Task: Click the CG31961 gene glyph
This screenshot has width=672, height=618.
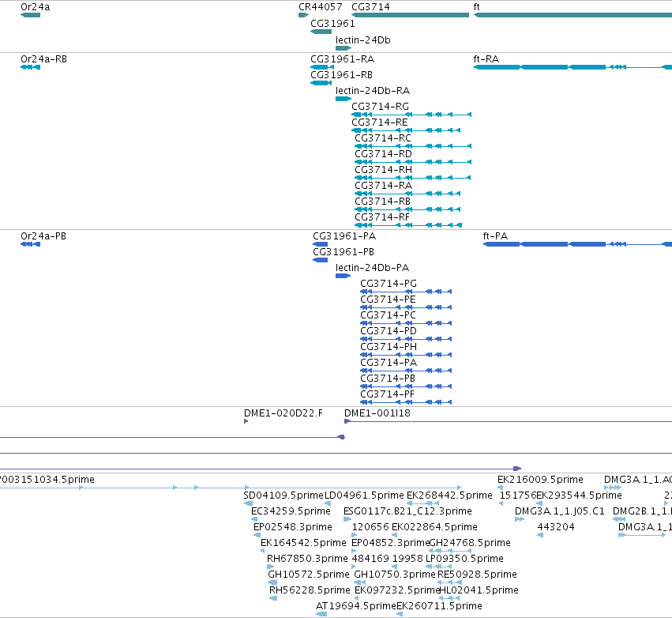Action: [x=321, y=32]
